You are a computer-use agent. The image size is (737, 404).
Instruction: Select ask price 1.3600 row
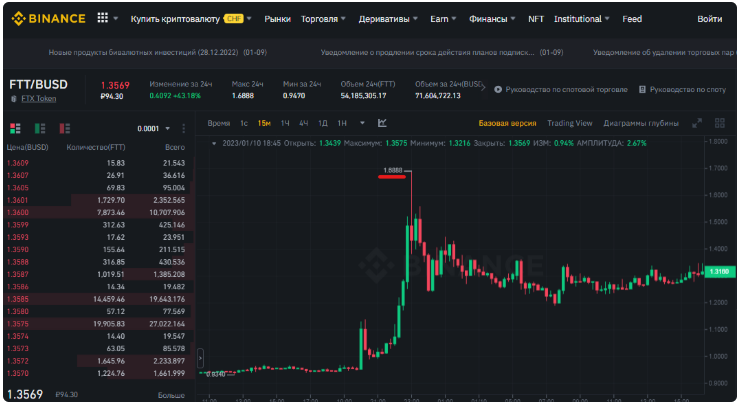point(99,212)
